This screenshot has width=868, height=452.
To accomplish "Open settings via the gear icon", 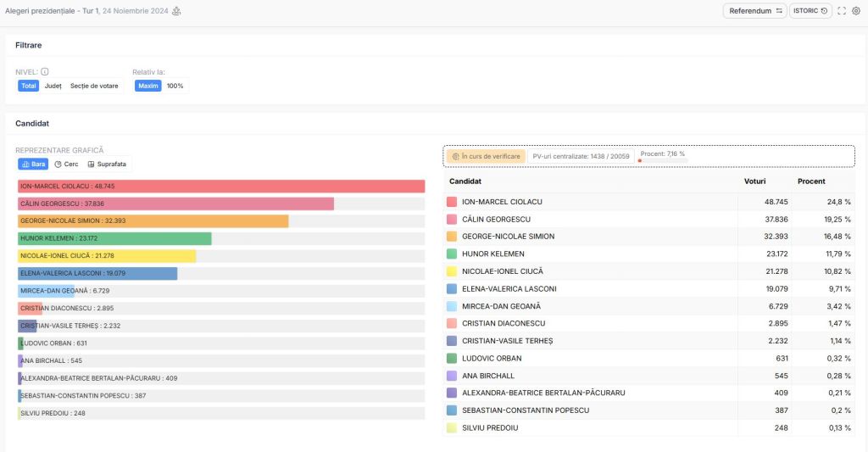I will click(x=855, y=11).
